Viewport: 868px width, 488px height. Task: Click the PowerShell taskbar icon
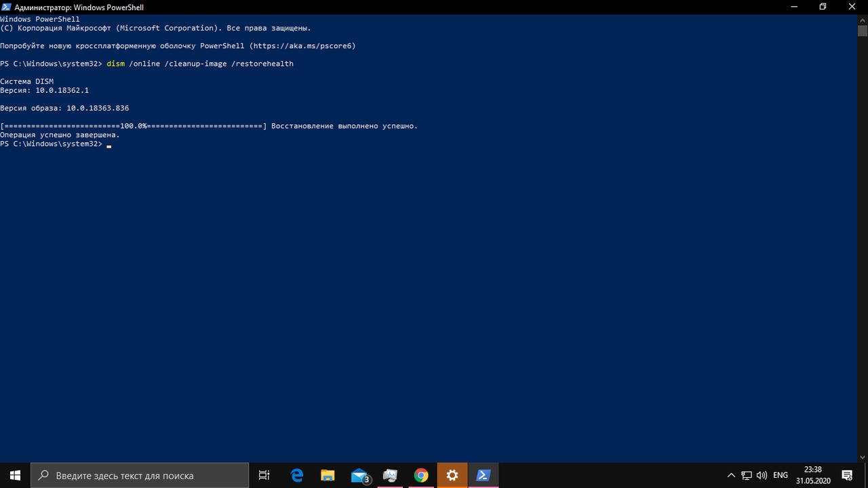[484, 475]
